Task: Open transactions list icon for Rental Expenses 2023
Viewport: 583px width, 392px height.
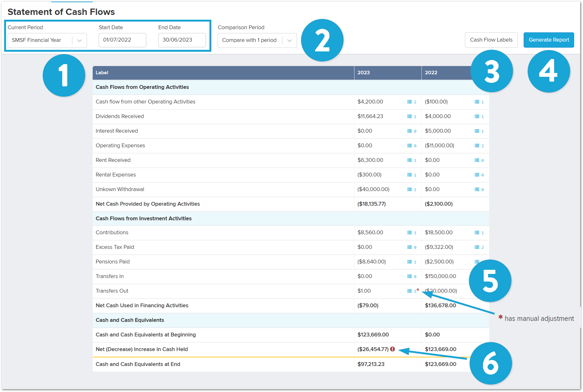Action: [409, 175]
